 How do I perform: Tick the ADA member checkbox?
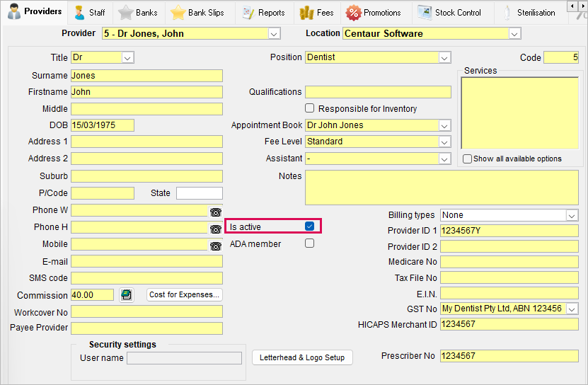point(309,243)
